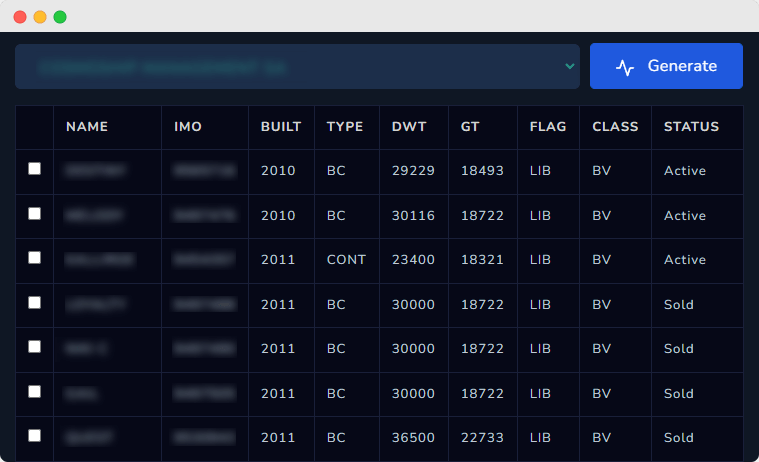This screenshot has height=462, width=759.
Task: Click the IMO column header
Action: click(x=188, y=127)
